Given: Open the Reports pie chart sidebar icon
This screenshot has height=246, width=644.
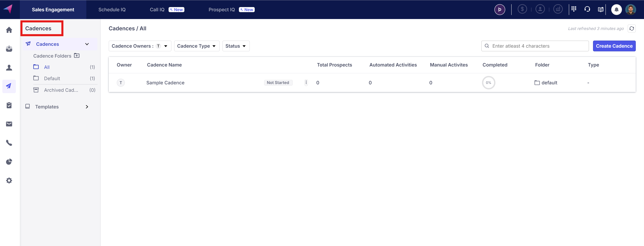Looking at the screenshot, I should click(9, 162).
